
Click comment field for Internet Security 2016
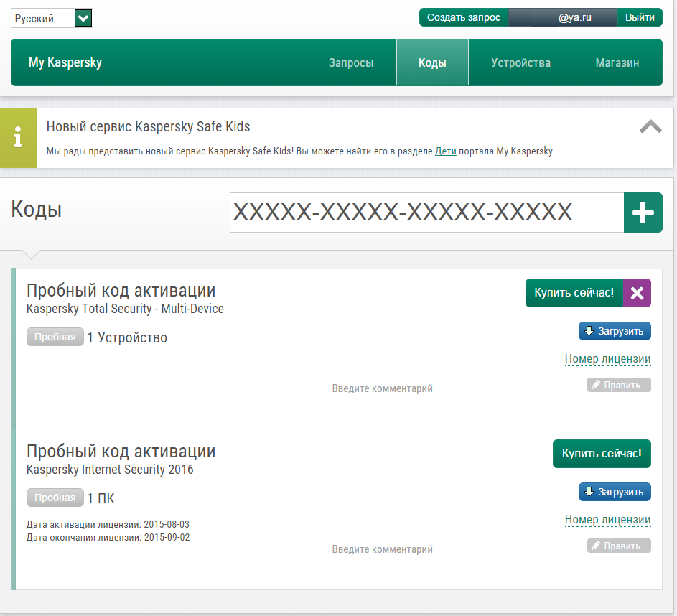click(x=382, y=549)
